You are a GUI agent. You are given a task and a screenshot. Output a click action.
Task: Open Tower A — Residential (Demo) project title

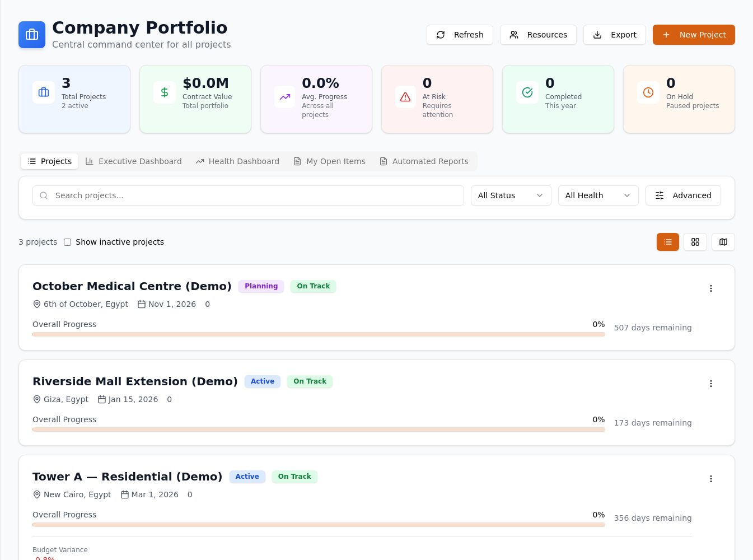coord(128,477)
